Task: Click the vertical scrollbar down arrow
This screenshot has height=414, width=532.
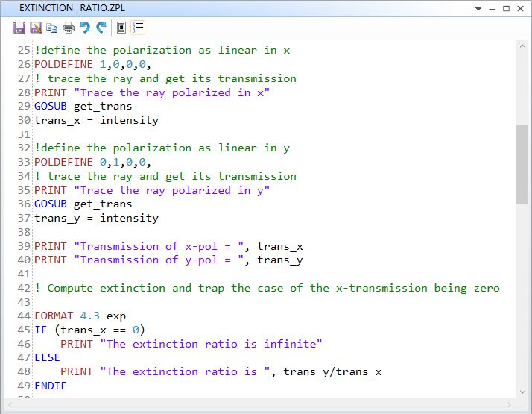Action: click(522, 390)
